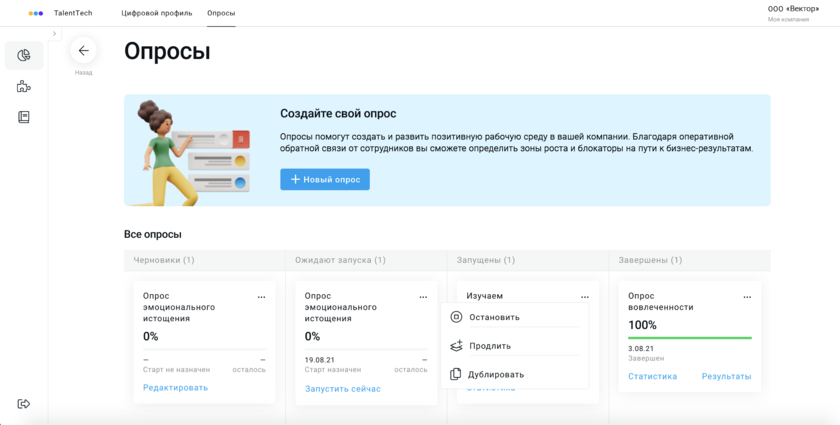The width and height of the screenshot is (840, 425).
Task: Open the book sidebar icon
Action: [x=24, y=117]
